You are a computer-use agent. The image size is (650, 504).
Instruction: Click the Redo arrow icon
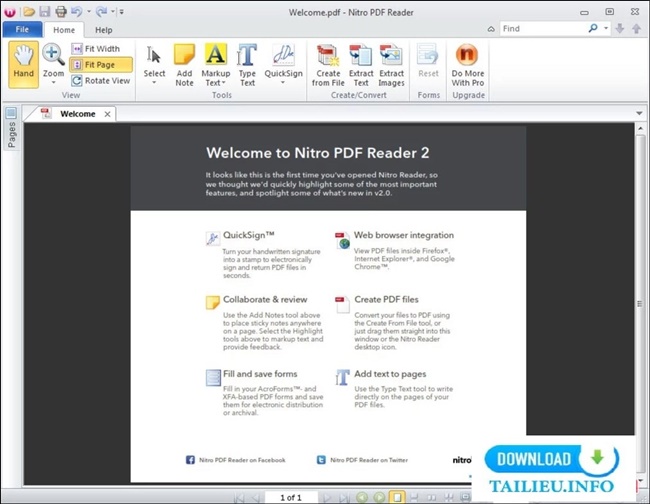[x=102, y=12]
